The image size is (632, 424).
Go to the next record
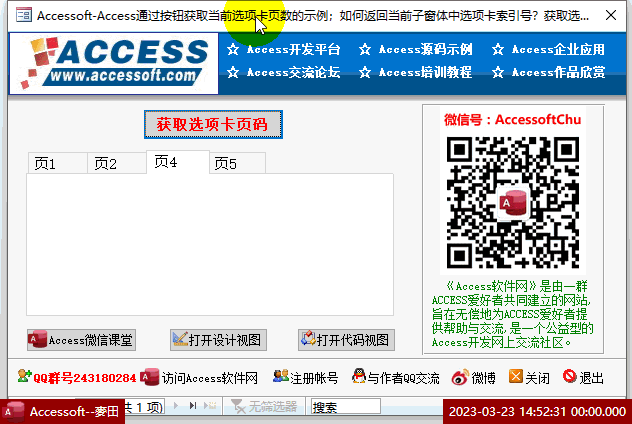pyautogui.click(x=176, y=405)
